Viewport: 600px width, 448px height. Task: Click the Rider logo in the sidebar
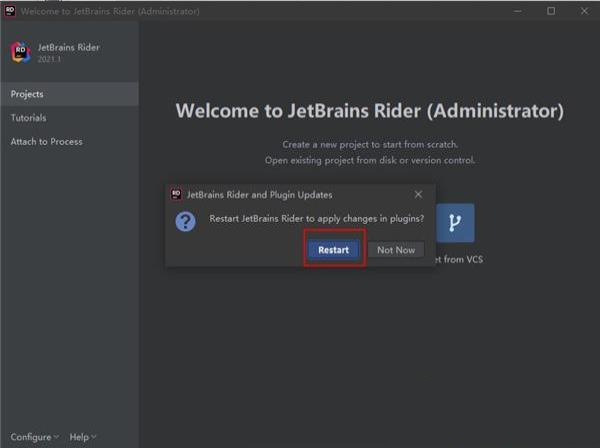(20, 52)
